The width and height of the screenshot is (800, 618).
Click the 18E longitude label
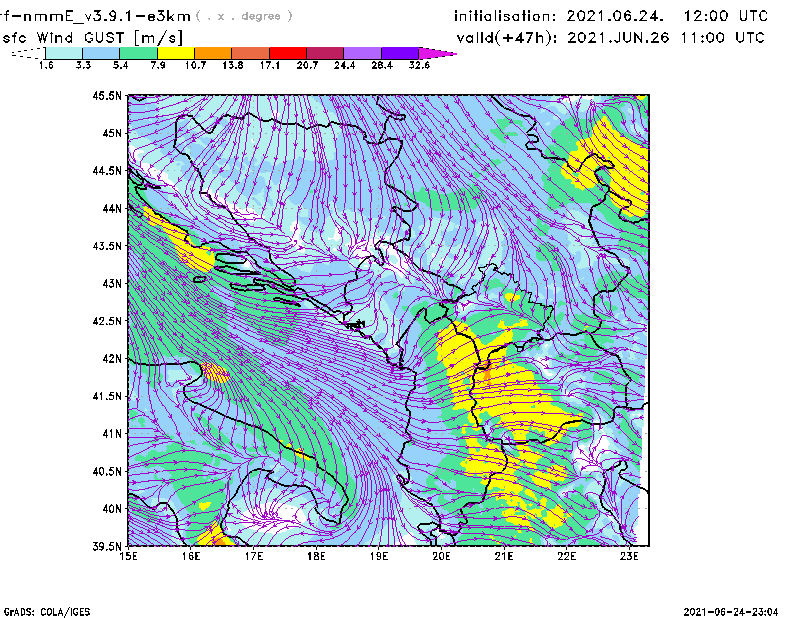pyautogui.click(x=316, y=556)
